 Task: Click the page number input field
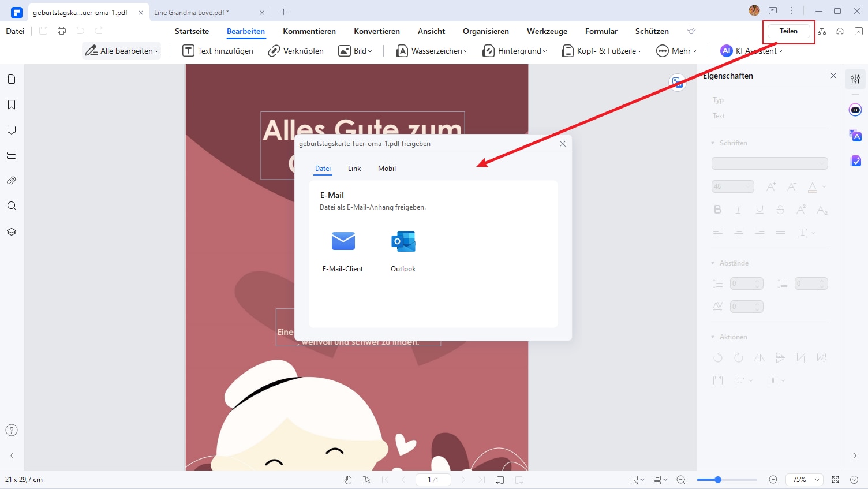(x=433, y=480)
